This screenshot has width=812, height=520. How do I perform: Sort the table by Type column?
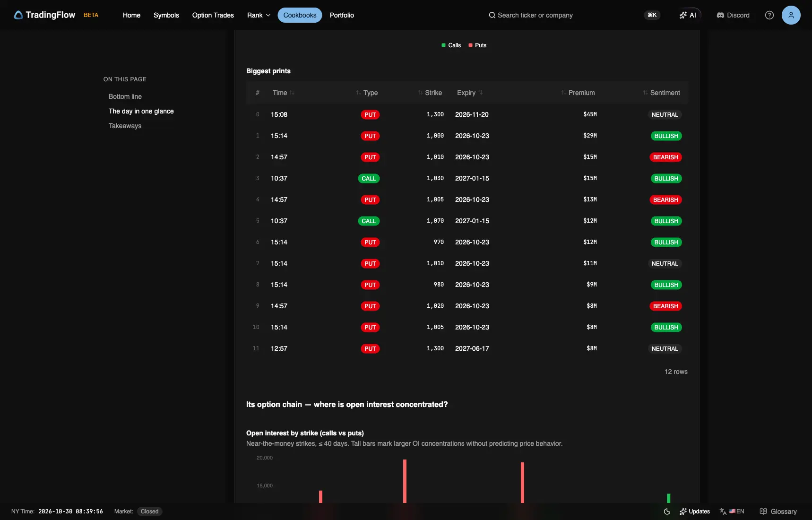click(367, 93)
